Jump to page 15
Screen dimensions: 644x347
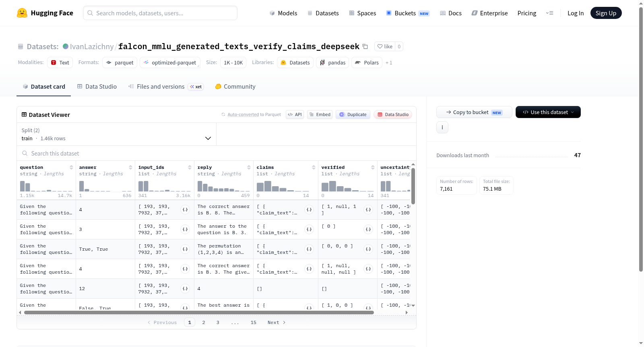[254, 322]
